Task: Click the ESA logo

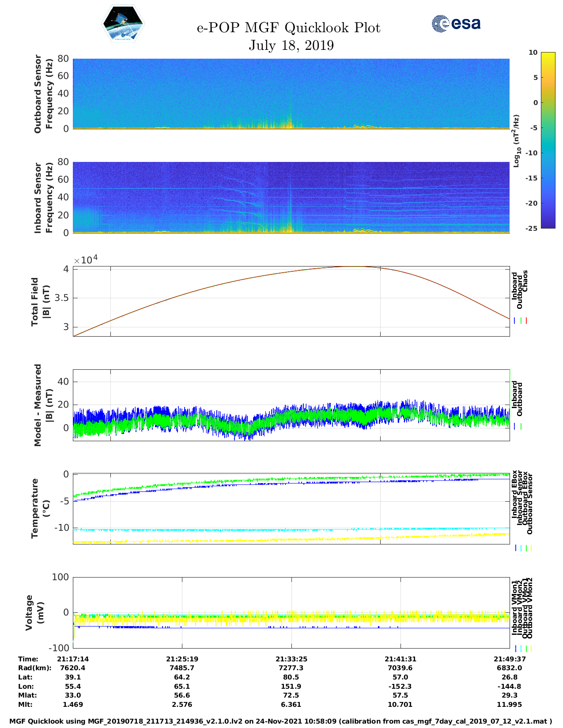Action: 456,23
